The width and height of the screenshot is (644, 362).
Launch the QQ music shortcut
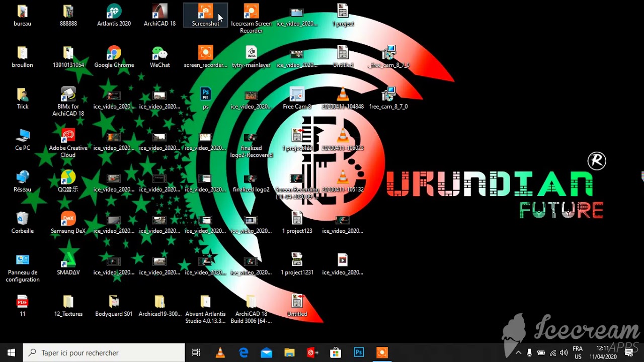coord(68,182)
